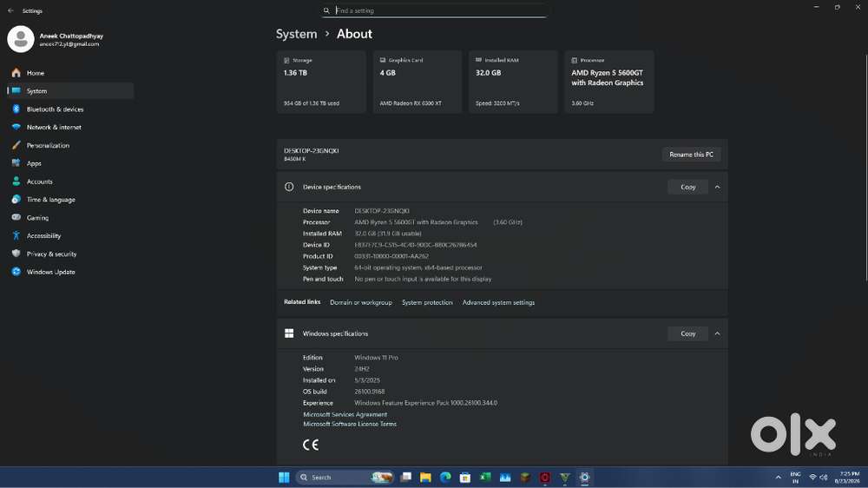
Task: Open Minecraft block icon on taskbar
Action: click(x=525, y=478)
